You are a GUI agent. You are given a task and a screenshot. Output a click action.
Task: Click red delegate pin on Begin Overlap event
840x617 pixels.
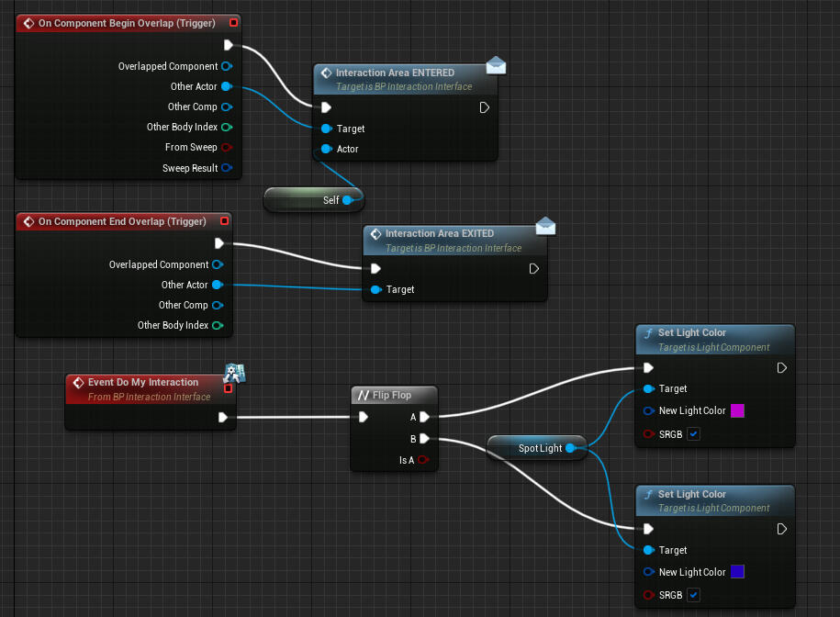[233, 22]
